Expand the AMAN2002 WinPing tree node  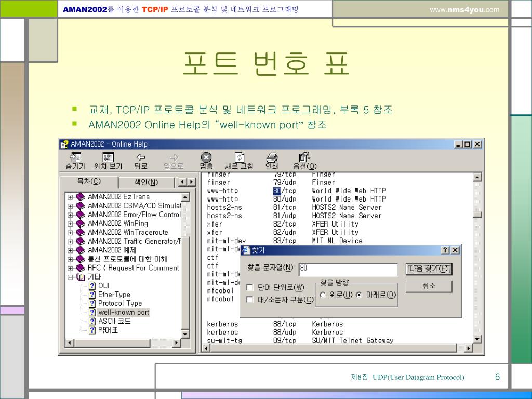(70, 223)
